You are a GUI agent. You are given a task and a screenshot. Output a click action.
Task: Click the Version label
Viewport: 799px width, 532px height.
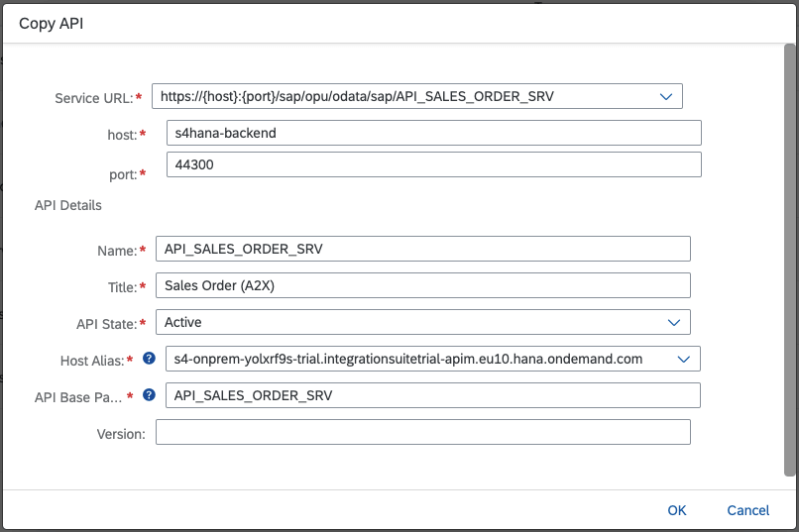point(121,434)
